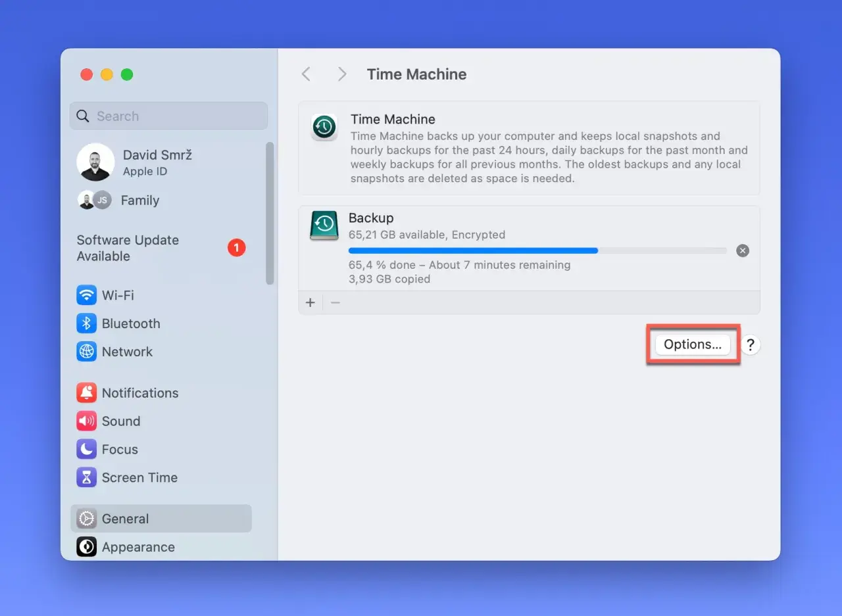Select the Sound label in sidebar

121,421
